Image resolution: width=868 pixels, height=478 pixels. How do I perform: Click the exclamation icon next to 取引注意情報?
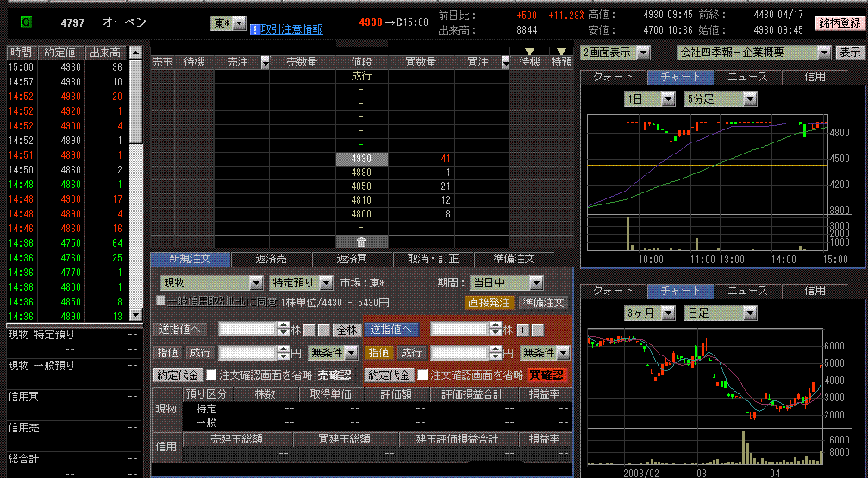[254, 29]
